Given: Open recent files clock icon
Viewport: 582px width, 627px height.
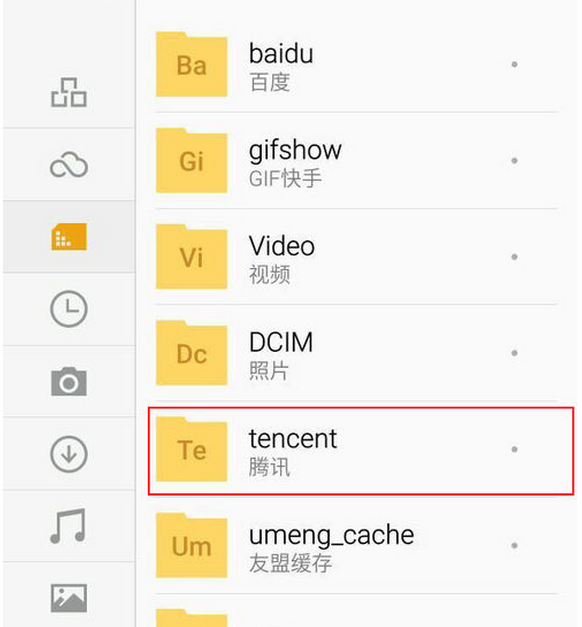Looking at the screenshot, I should (x=69, y=309).
